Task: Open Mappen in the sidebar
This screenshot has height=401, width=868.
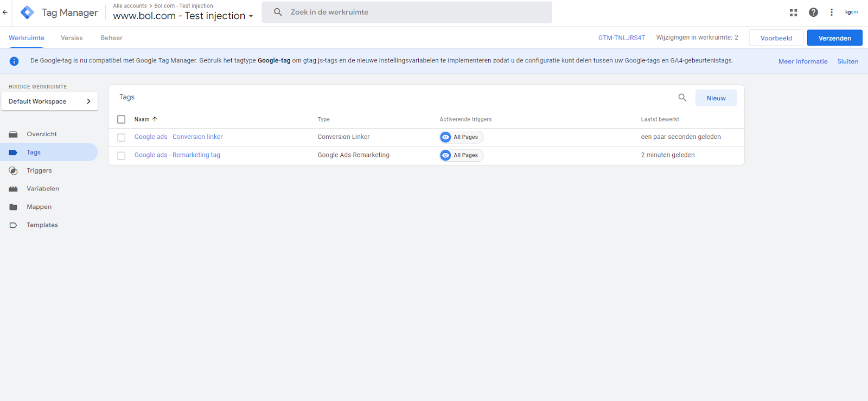Action: click(39, 207)
